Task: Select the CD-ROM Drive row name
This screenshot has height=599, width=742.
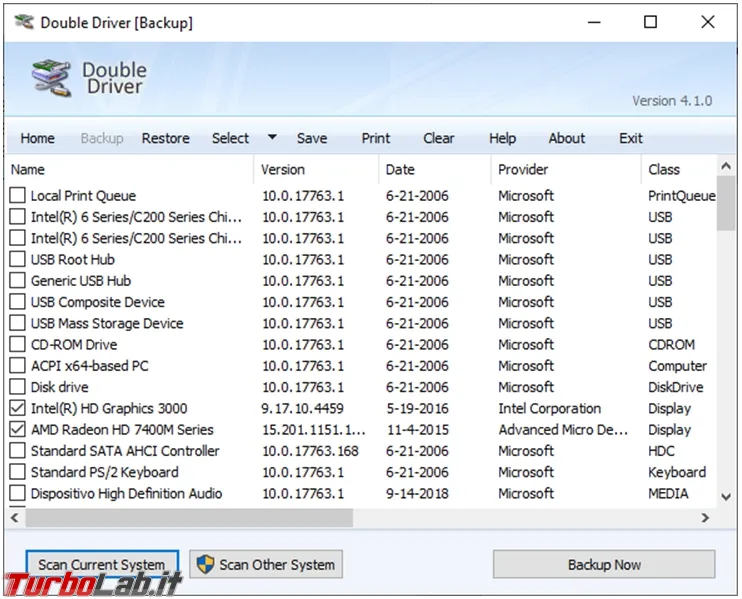Action: [74, 344]
